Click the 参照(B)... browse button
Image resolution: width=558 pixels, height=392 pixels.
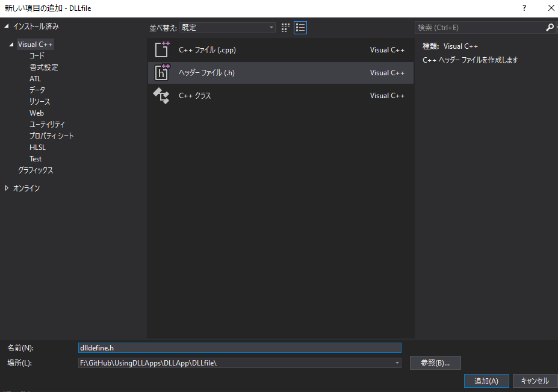(x=435, y=363)
